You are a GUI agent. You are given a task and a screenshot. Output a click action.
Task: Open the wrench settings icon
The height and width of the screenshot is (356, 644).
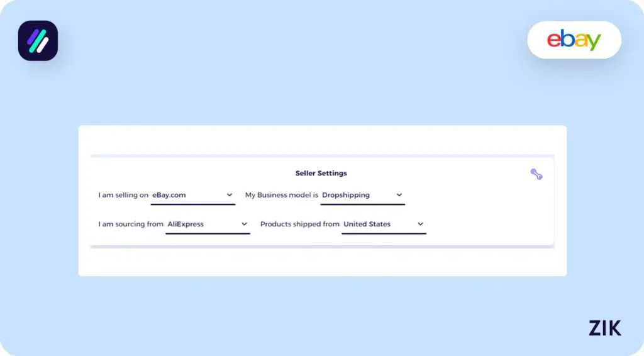[536, 174]
